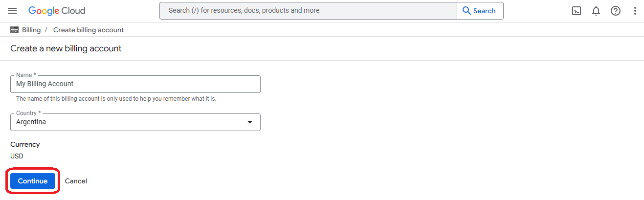Screen dimensions: 644x200
Task: Click the USD currency value
Action: (x=17, y=156)
